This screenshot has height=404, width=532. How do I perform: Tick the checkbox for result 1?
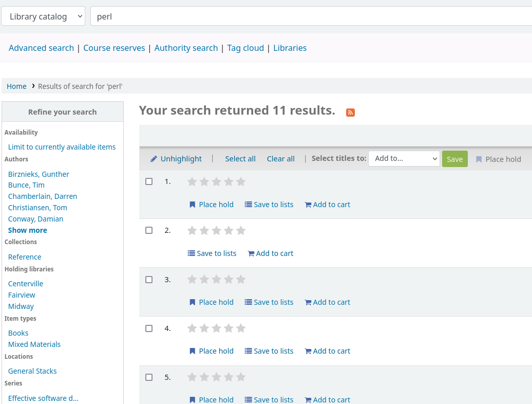tap(149, 181)
